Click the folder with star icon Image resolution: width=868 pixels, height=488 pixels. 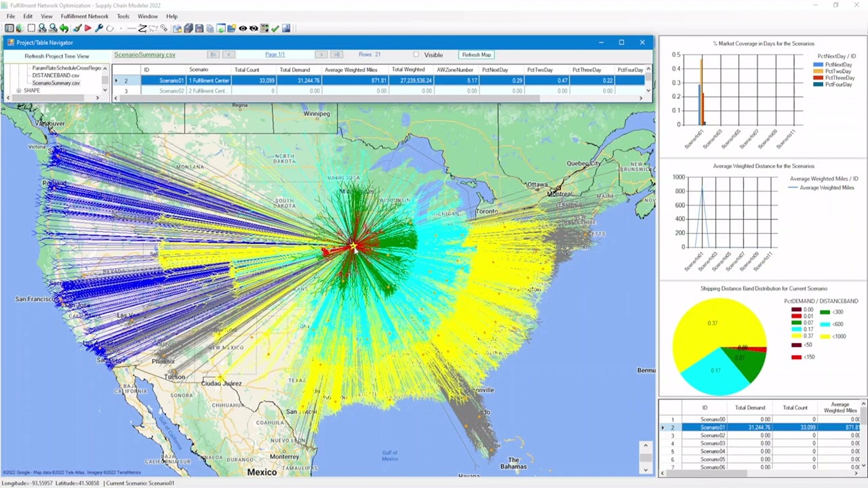point(232,28)
